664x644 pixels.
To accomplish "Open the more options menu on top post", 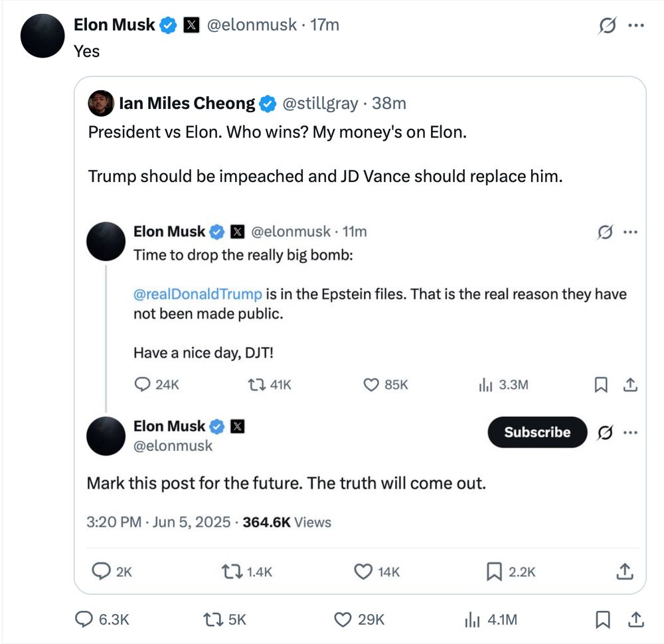I will click(636, 25).
